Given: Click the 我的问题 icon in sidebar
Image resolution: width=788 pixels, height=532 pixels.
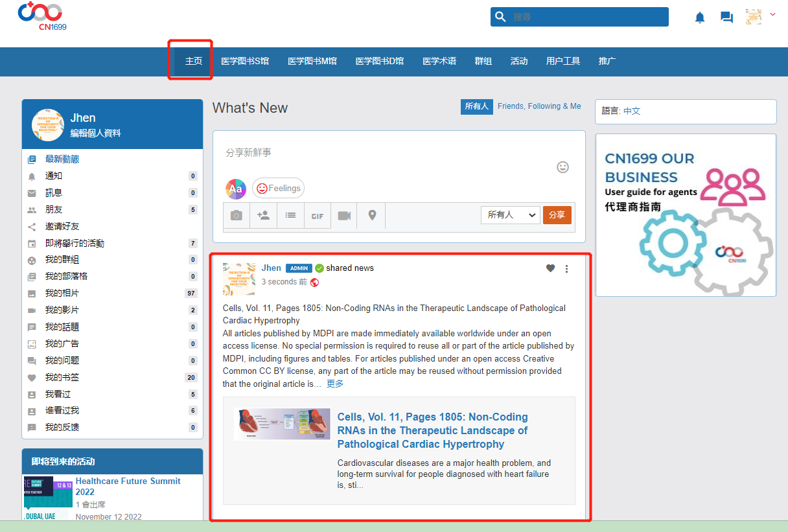Looking at the screenshot, I should click(32, 361).
